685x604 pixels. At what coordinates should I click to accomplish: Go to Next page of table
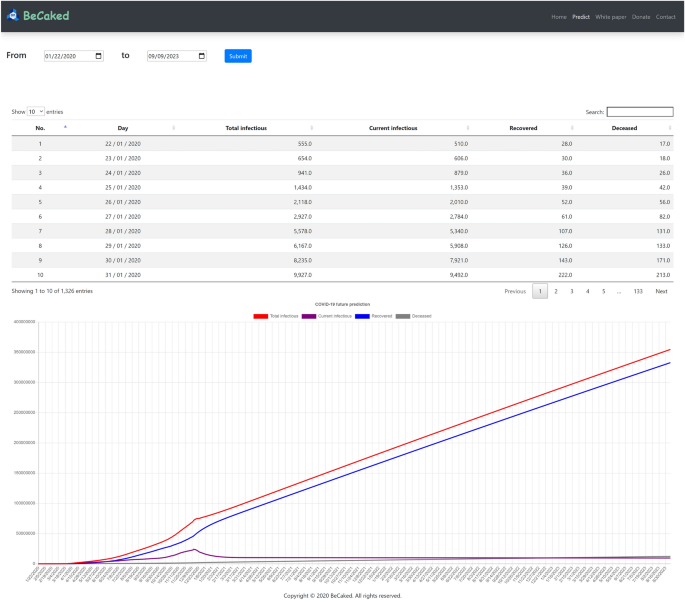(x=661, y=291)
